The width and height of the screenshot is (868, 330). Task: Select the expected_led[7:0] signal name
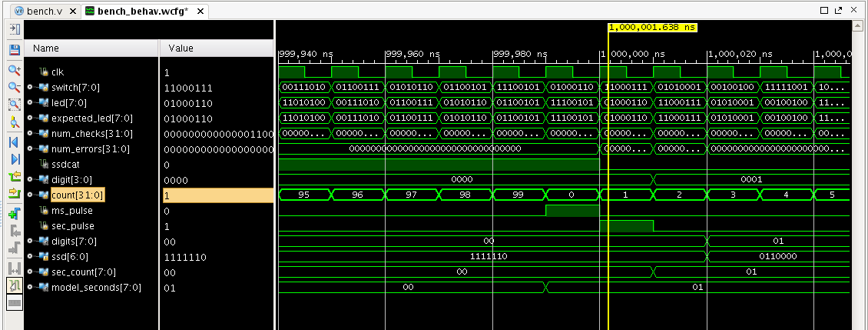click(92, 118)
